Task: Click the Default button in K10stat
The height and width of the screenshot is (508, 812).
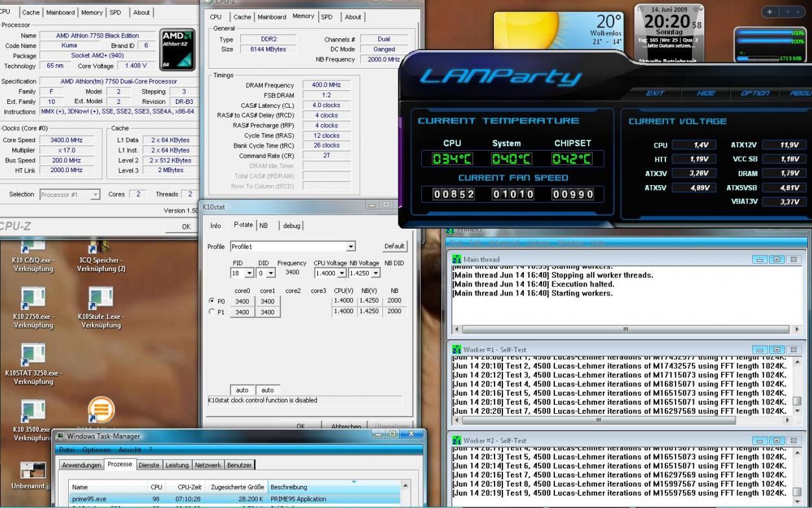Action: click(x=394, y=246)
